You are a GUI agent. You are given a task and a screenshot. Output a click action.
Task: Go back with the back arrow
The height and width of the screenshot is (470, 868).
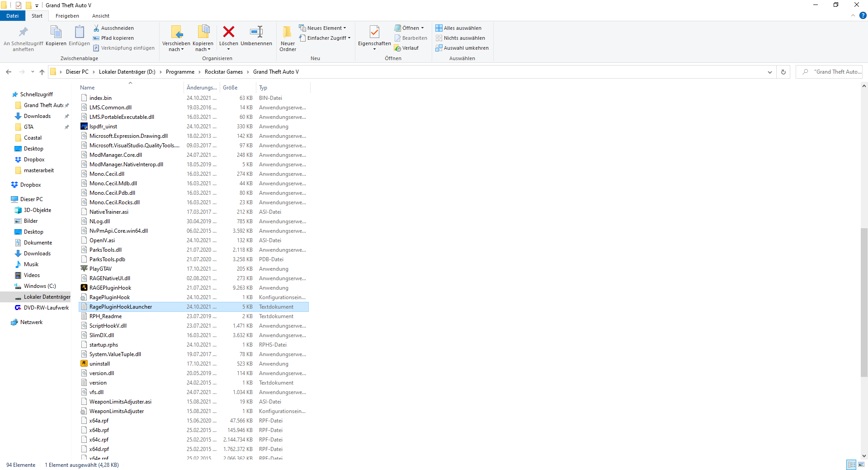9,72
